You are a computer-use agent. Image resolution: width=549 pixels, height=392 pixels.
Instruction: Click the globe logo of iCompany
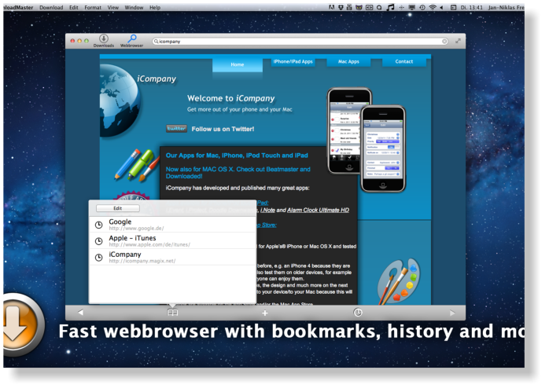click(119, 101)
